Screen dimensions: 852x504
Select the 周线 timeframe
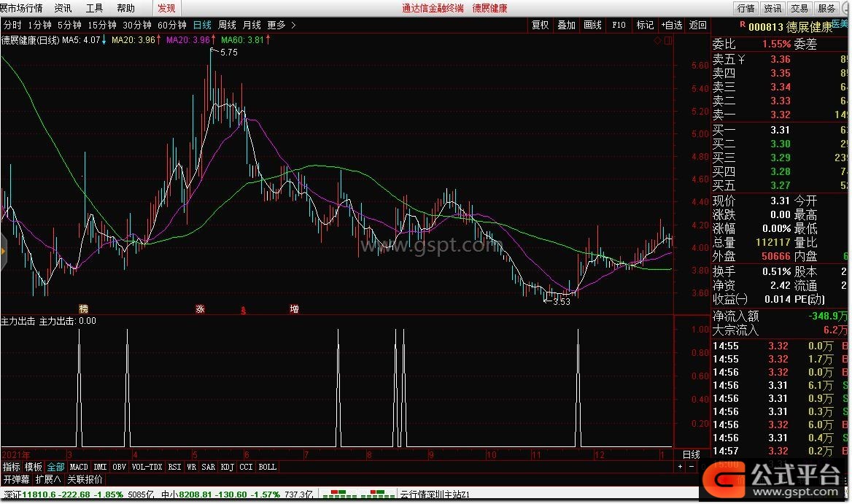pyautogui.click(x=227, y=25)
